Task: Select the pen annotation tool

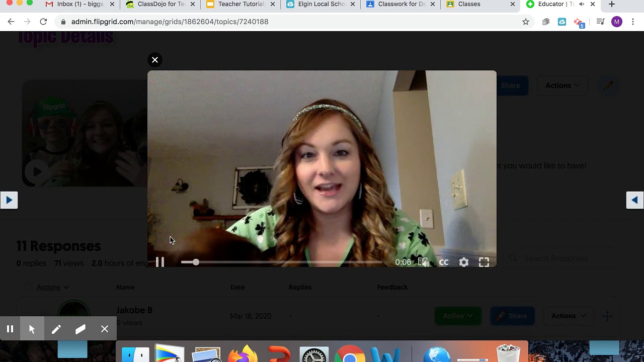Action: (56, 329)
